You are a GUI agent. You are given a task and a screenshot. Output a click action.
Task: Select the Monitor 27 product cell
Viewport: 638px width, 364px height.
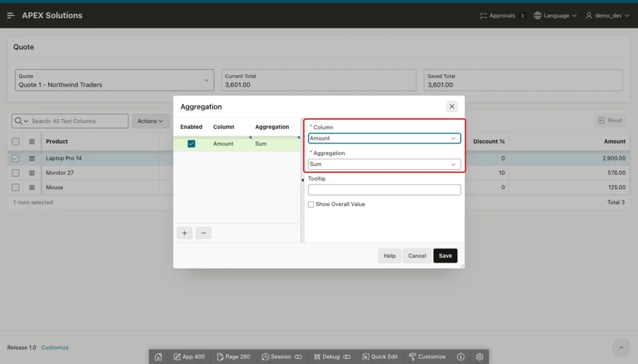pyautogui.click(x=100, y=172)
